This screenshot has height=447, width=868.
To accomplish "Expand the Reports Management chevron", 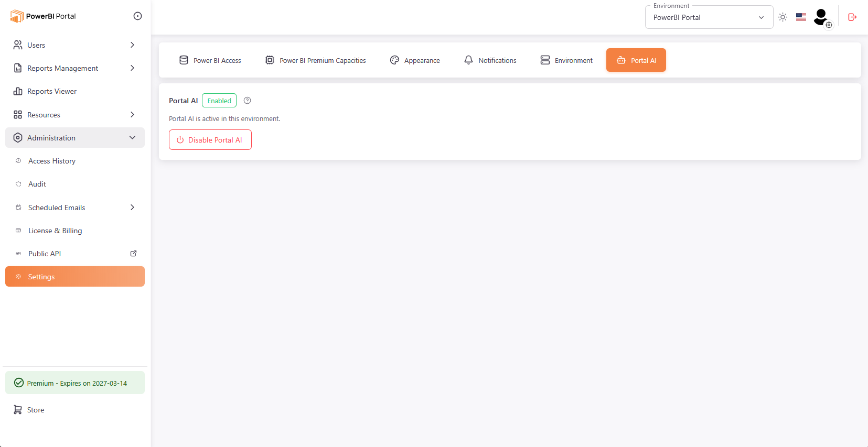I will click(x=132, y=68).
